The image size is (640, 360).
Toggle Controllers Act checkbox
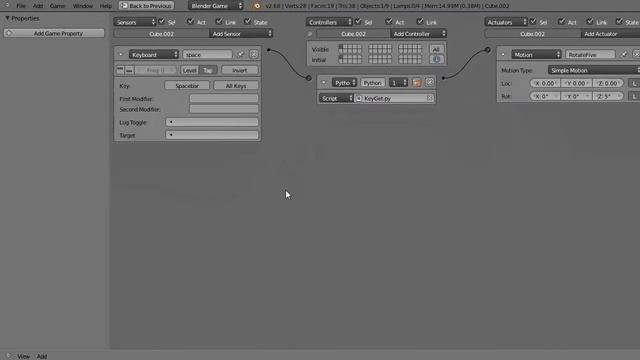(x=389, y=22)
